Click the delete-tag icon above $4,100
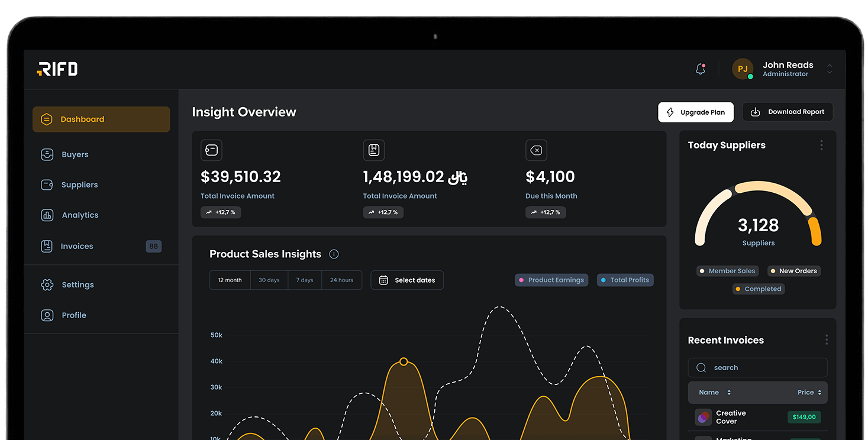The width and height of the screenshot is (868, 440). [x=536, y=150]
